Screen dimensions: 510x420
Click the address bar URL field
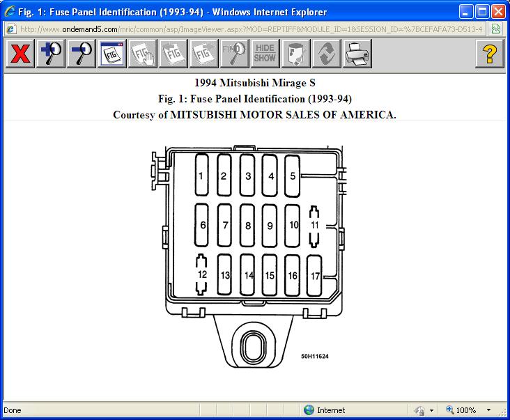point(251,29)
